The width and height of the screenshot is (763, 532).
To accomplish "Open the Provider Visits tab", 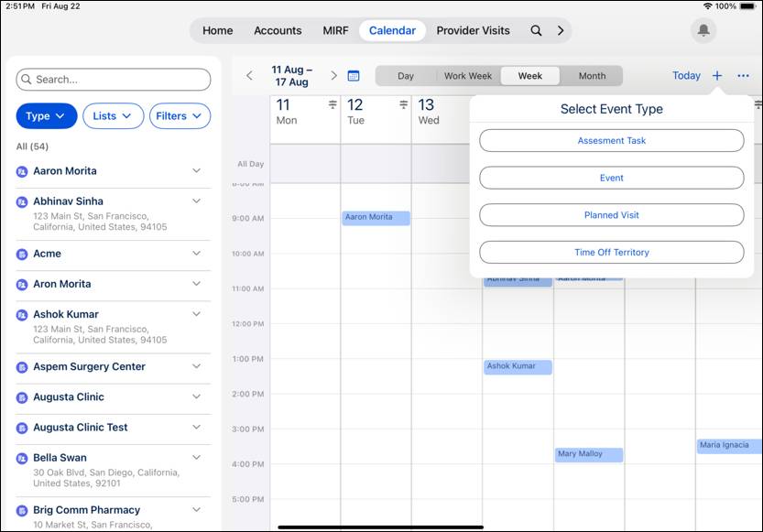I will (x=473, y=30).
